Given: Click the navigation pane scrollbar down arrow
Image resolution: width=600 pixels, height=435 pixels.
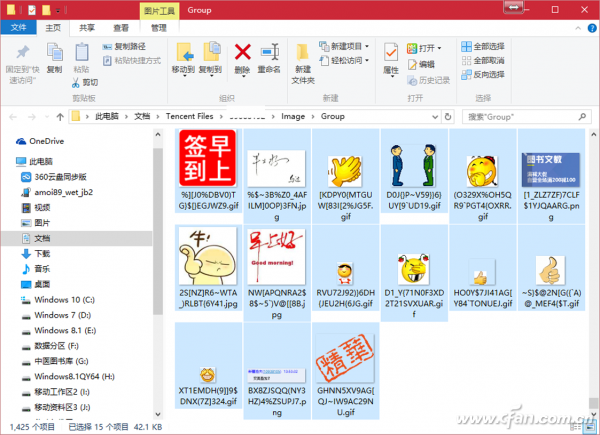Looking at the screenshot, I should point(158,414).
